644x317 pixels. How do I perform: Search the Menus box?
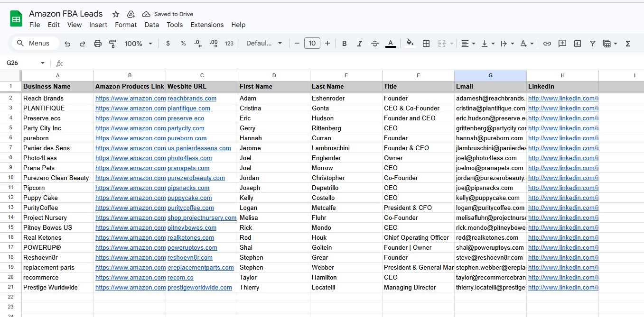(x=36, y=43)
